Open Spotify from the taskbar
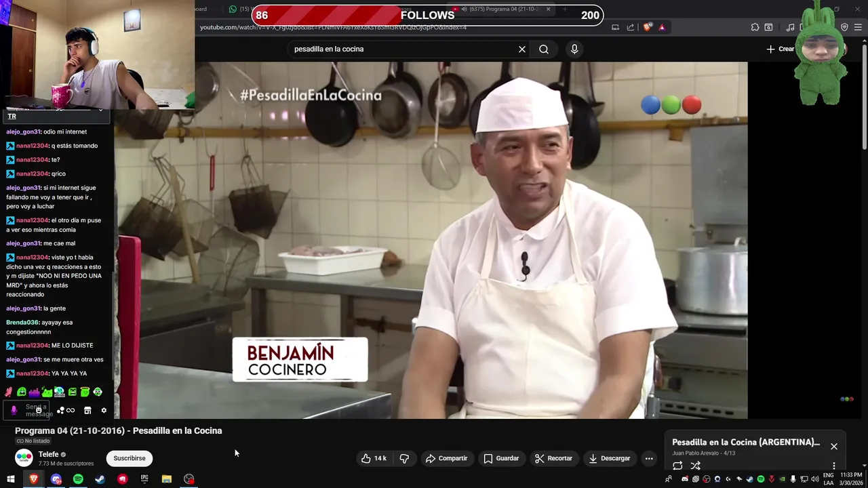Viewport: 868px width, 488px height. pyautogui.click(x=78, y=479)
